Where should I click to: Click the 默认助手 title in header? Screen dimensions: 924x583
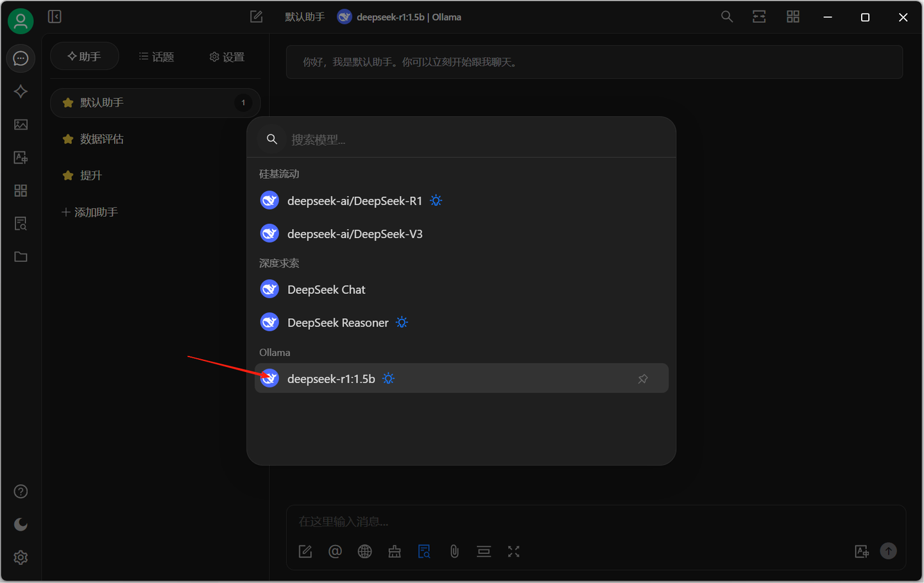pos(305,17)
